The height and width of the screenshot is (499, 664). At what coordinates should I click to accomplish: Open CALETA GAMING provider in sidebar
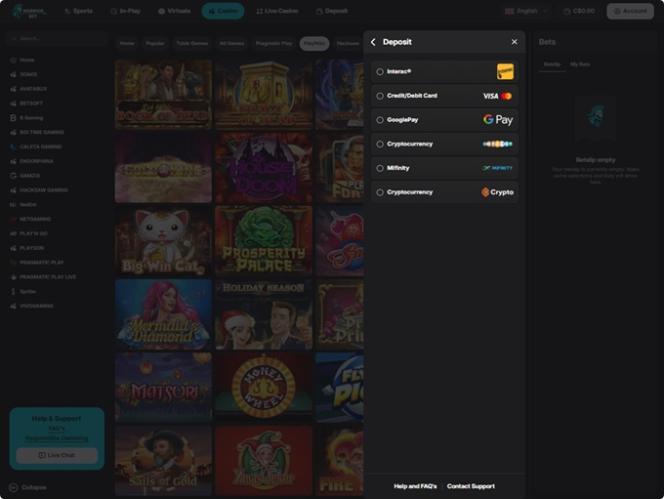[40, 147]
